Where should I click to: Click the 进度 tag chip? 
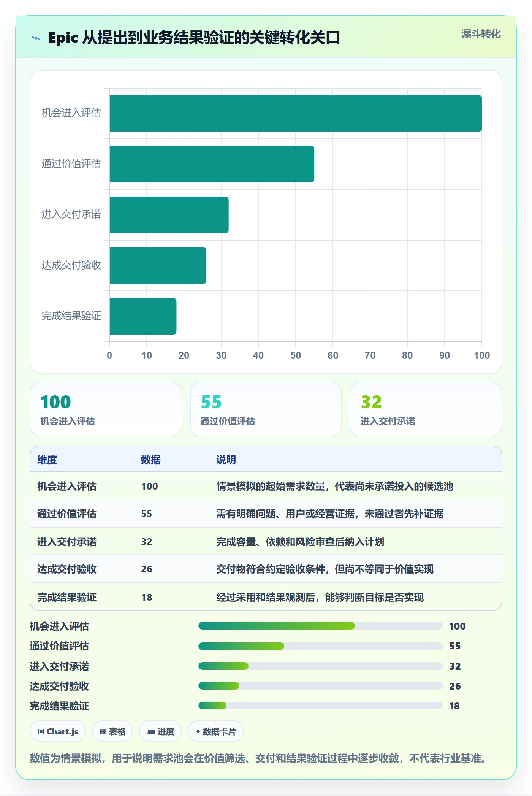tap(160, 731)
